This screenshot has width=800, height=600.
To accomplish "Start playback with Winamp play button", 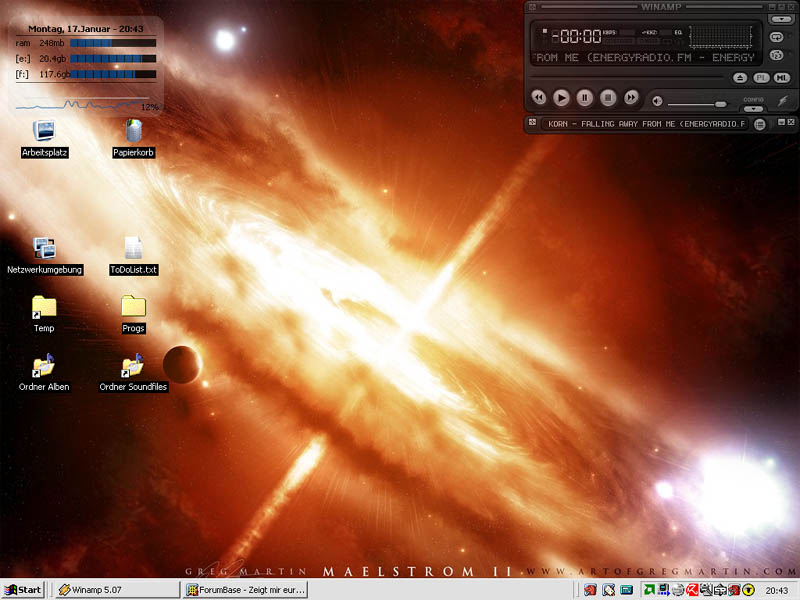I will click(561, 97).
